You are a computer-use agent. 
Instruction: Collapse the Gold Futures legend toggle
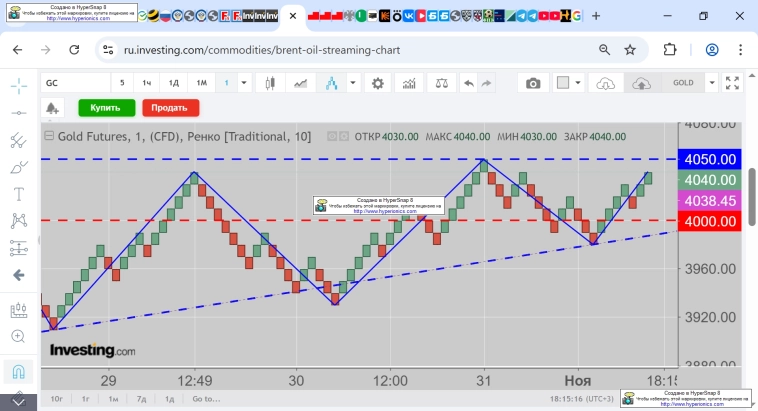tap(48, 137)
